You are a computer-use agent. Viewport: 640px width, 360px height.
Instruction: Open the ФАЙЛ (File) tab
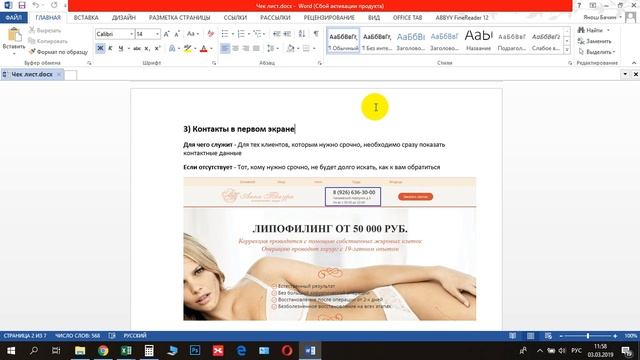(x=13, y=18)
